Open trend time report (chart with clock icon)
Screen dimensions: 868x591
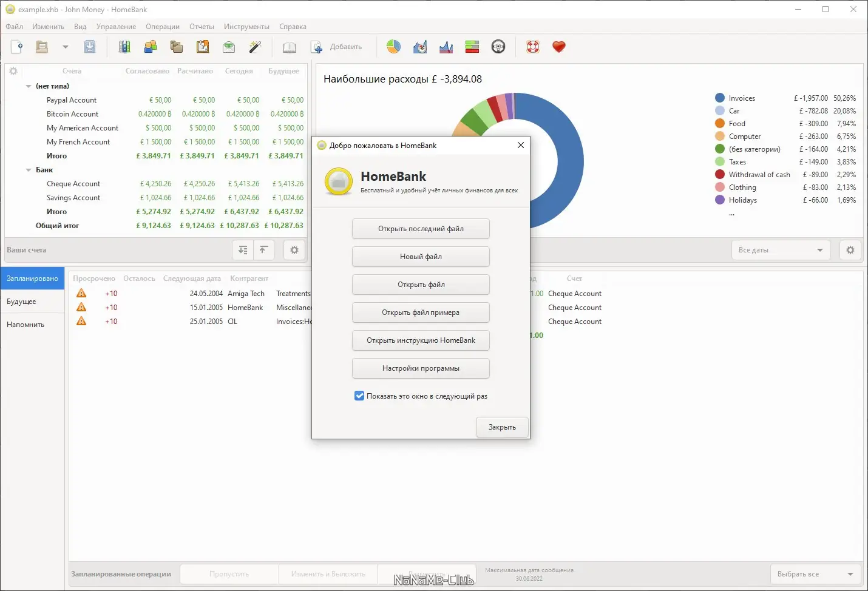point(420,47)
